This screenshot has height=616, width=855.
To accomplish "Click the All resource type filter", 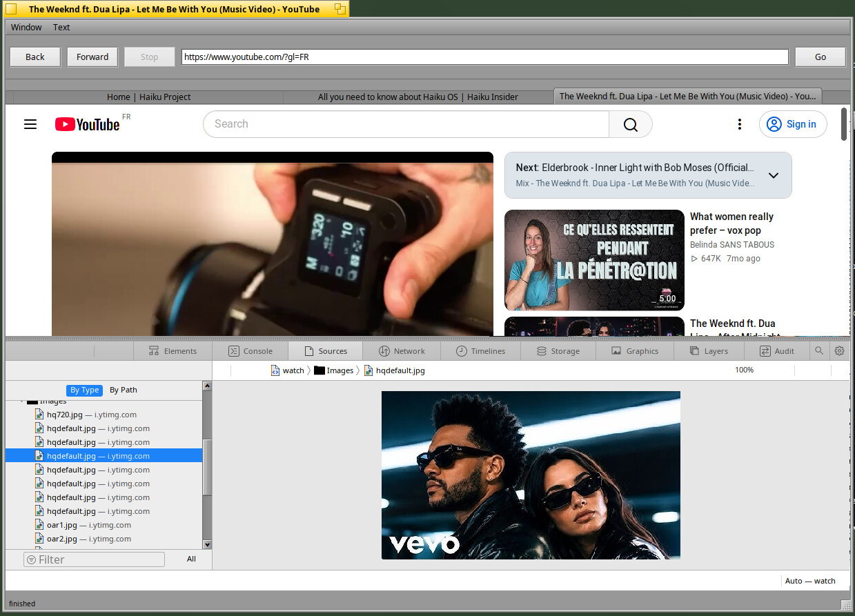I will [x=191, y=559].
